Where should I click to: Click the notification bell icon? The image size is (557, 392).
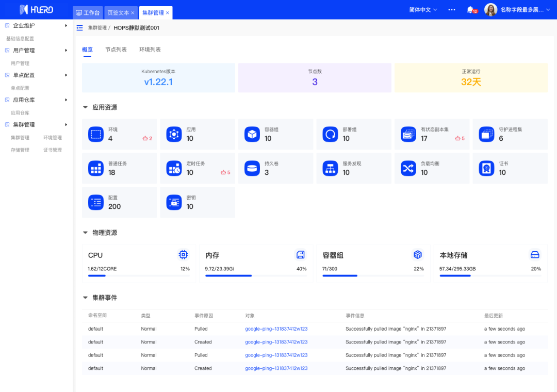(x=470, y=10)
